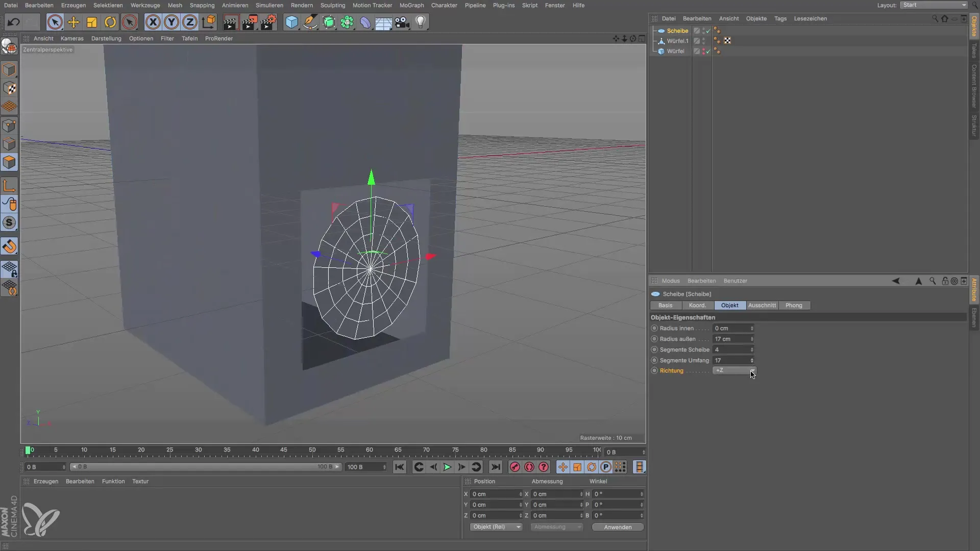Jump to the timeline start
Screen dimensions: 980x551
[400, 467]
